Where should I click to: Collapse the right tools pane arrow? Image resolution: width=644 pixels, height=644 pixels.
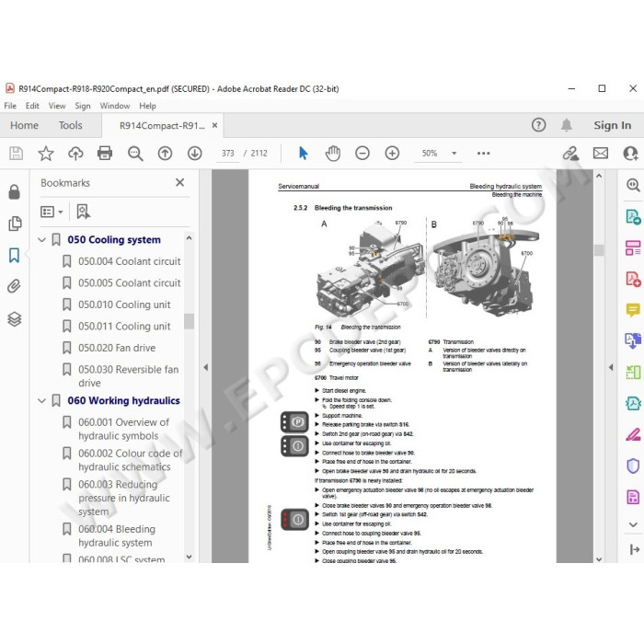coord(611,367)
